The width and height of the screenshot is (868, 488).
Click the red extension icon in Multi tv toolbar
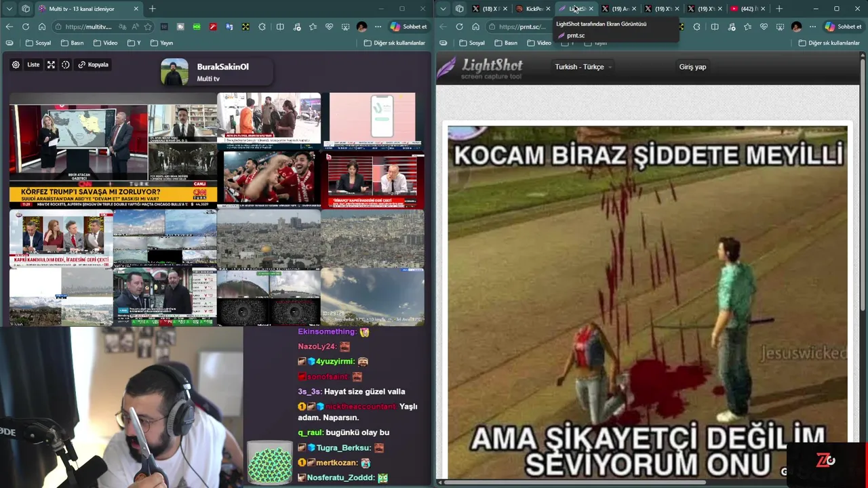213,27
